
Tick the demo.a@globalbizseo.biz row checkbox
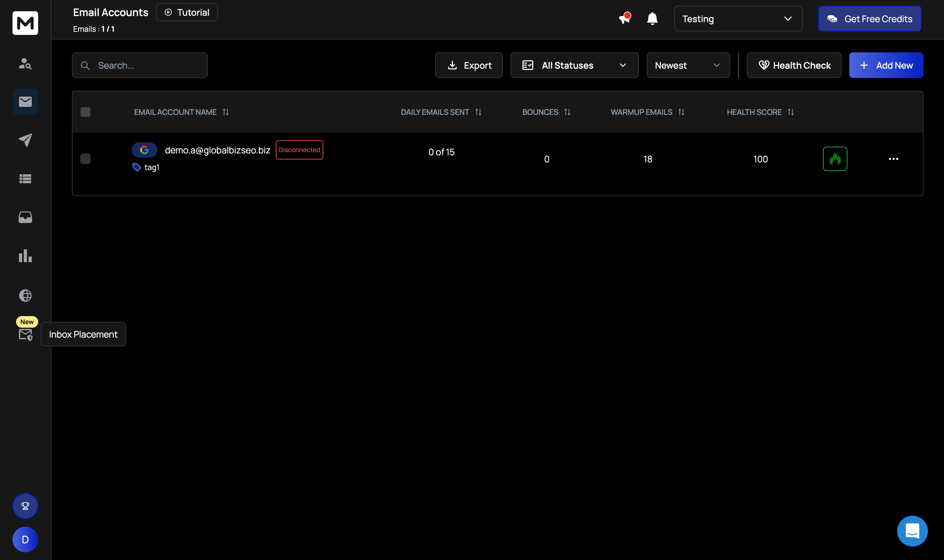pyautogui.click(x=85, y=159)
